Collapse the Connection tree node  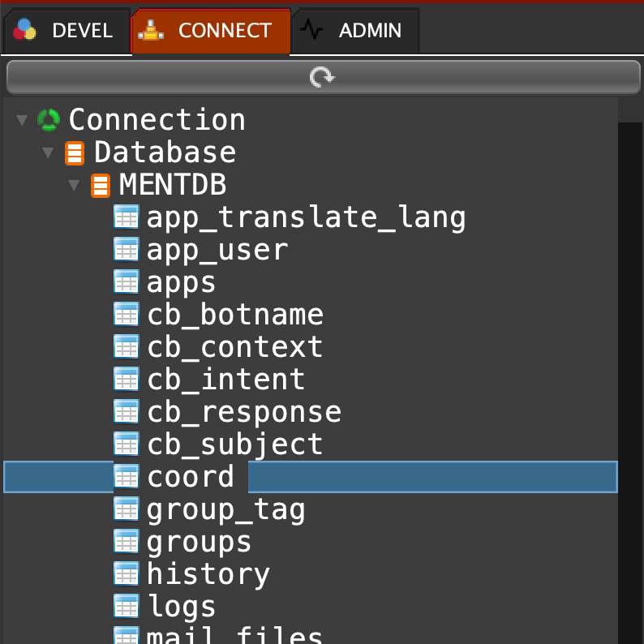click(22, 120)
